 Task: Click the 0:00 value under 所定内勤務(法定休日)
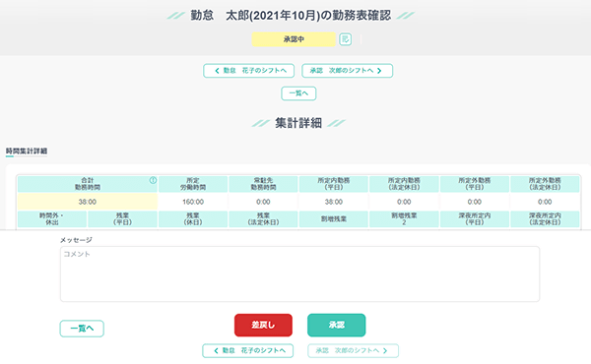pyautogui.click(x=404, y=202)
